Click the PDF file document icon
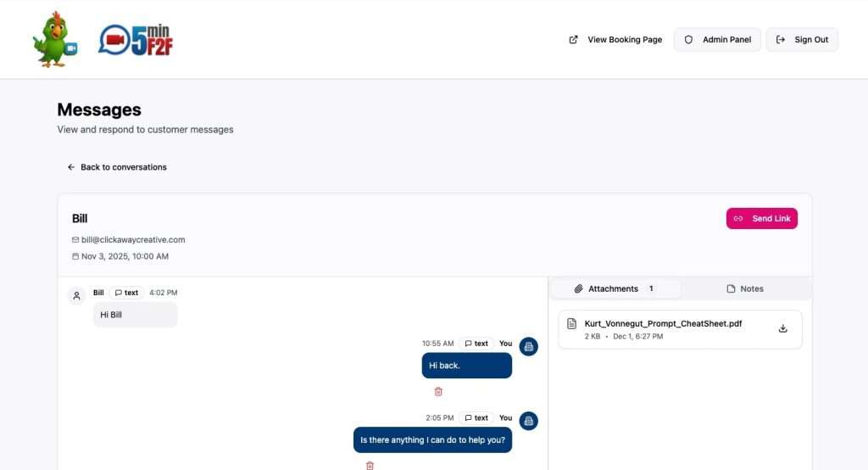 572,324
